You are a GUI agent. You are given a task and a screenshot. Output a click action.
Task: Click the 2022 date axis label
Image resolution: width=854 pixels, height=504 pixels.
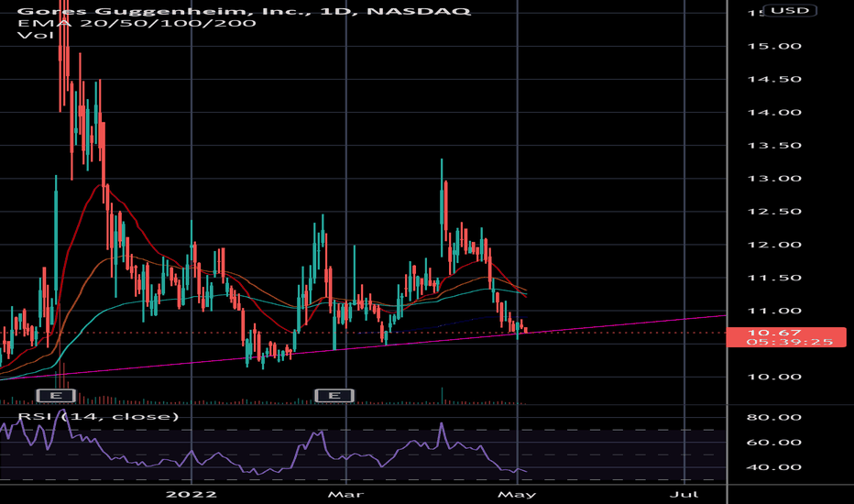click(192, 495)
